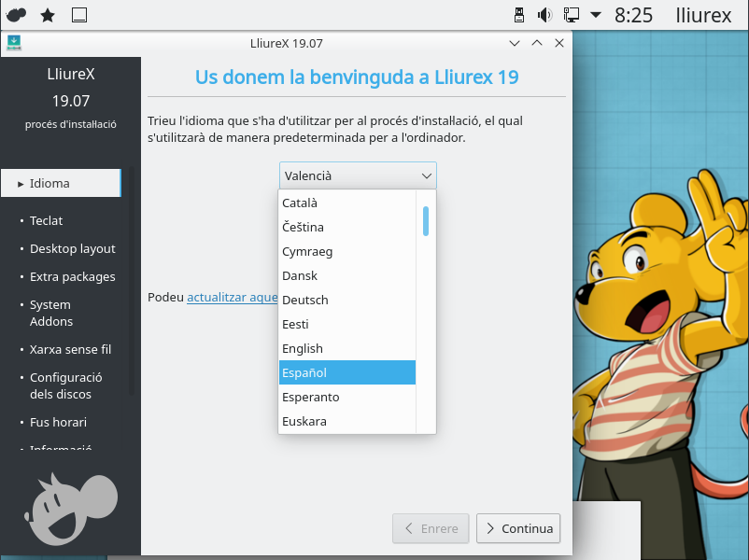
Task: Choose English in the language list
Action: point(347,348)
